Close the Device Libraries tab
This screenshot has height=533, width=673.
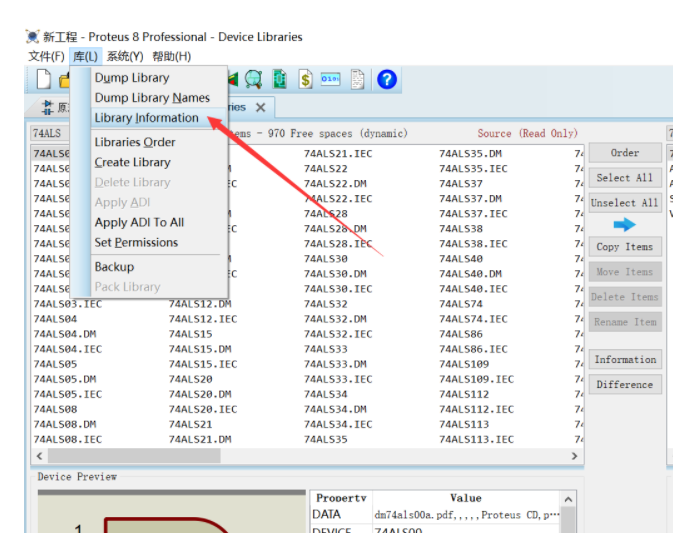tap(261, 107)
